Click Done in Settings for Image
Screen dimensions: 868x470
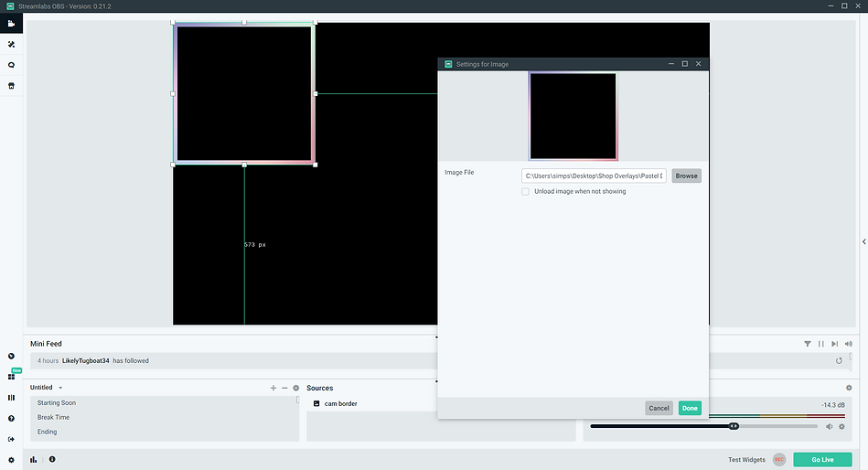point(690,408)
